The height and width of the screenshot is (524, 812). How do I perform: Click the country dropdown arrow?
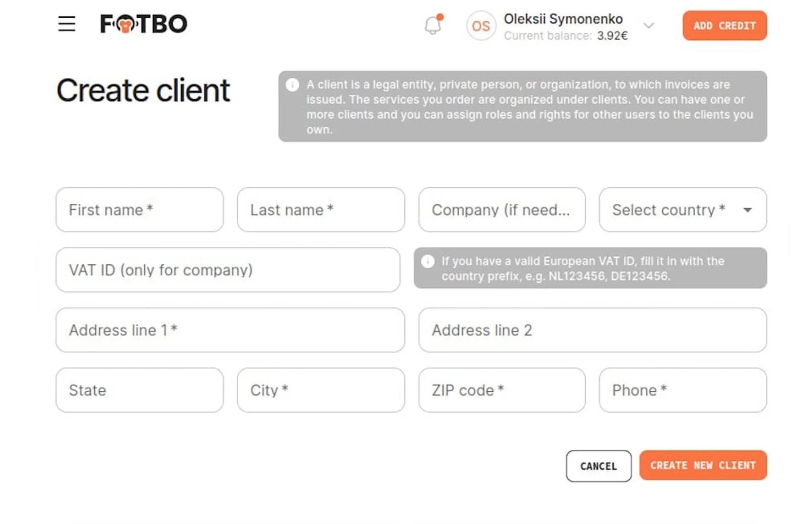click(747, 210)
